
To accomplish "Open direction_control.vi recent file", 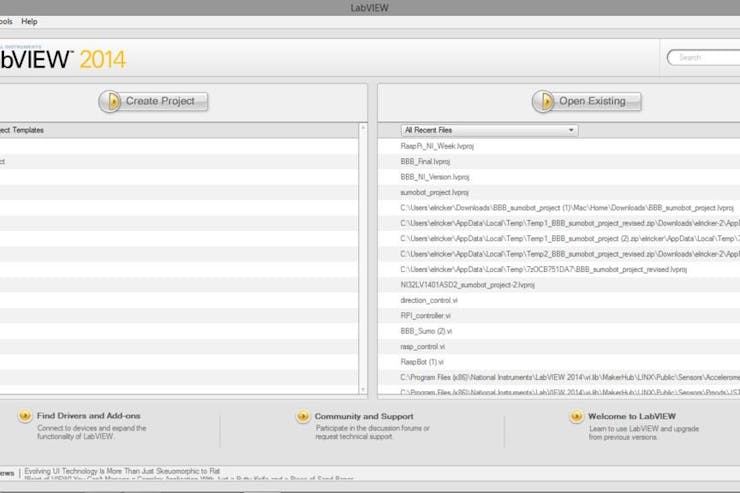I will [x=429, y=301].
